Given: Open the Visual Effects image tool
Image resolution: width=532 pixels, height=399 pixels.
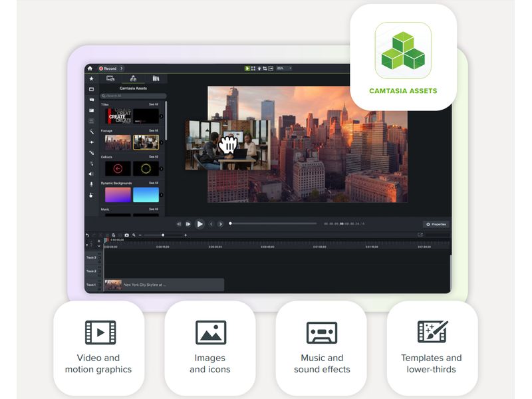Looking at the screenshot, I should click(x=91, y=110).
